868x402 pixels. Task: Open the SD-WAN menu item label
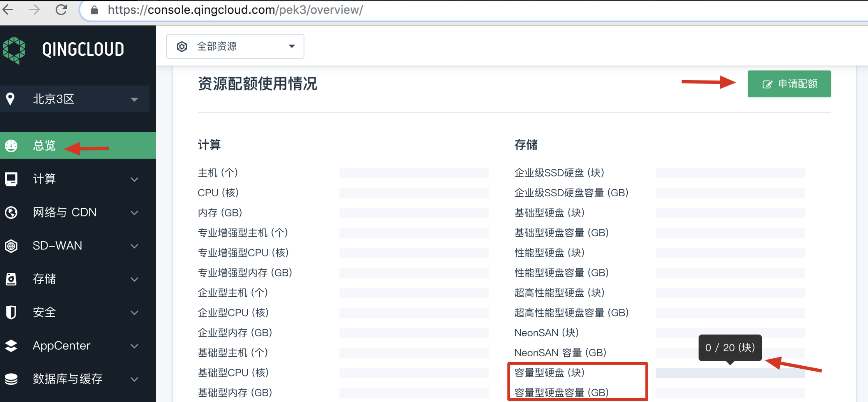[57, 246]
